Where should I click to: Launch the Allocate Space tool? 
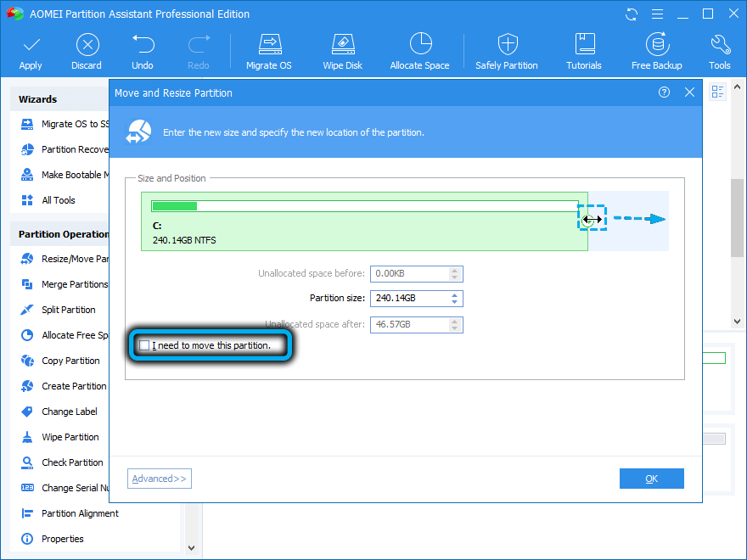pyautogui.click(x=419, y=45)
